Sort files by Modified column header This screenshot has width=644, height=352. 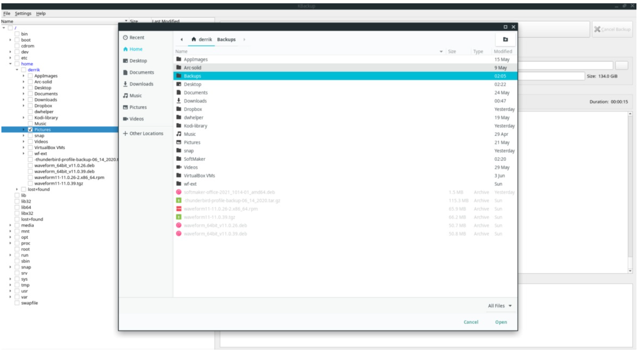click(503, 51)
